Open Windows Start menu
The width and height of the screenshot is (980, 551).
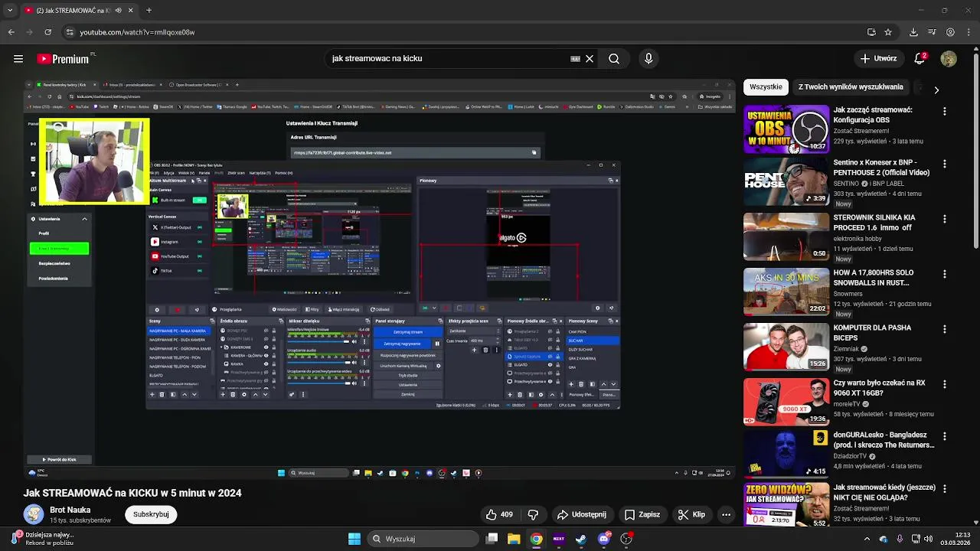[354, 539]
